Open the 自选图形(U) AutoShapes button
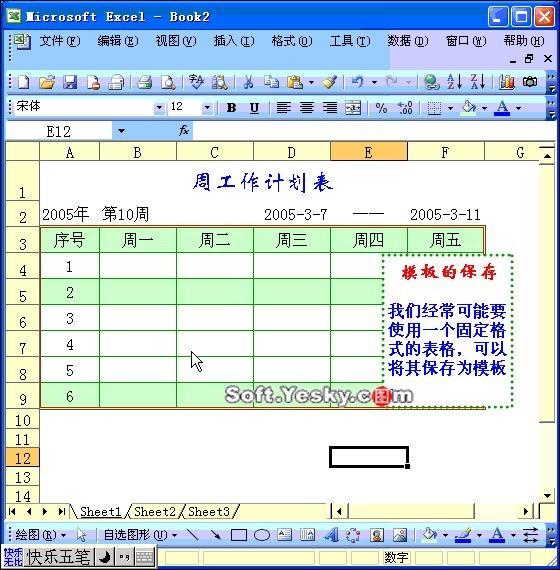 (x=140, y=535)
